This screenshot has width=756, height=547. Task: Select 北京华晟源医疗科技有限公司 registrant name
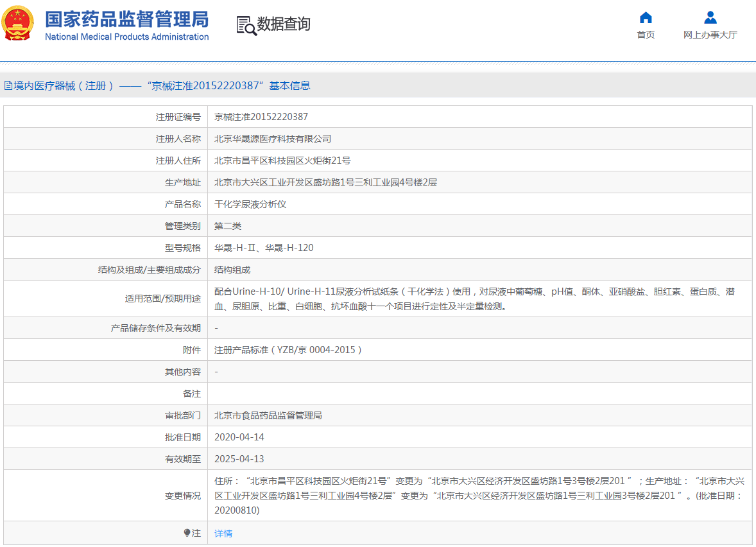tap(272, 139)
